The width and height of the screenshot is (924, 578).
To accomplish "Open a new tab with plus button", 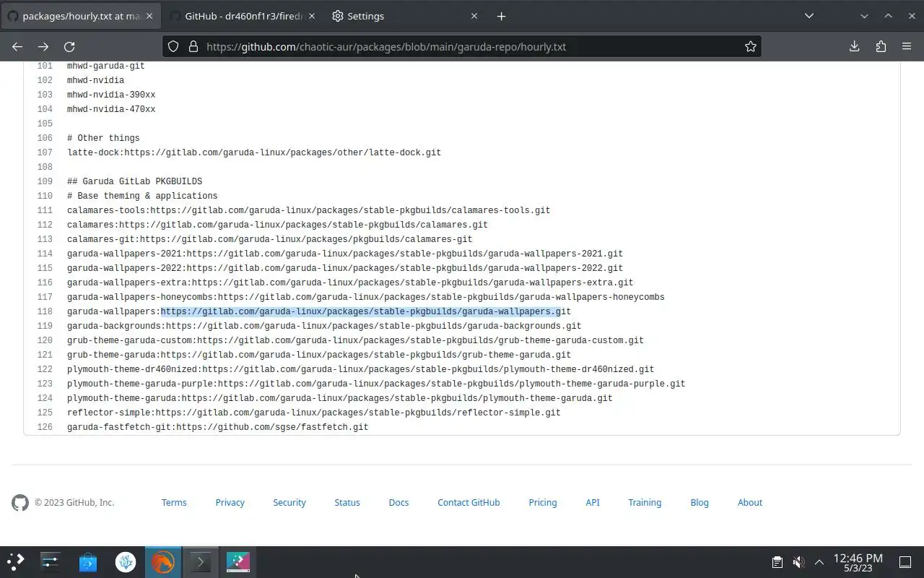I will click(501, 16).
